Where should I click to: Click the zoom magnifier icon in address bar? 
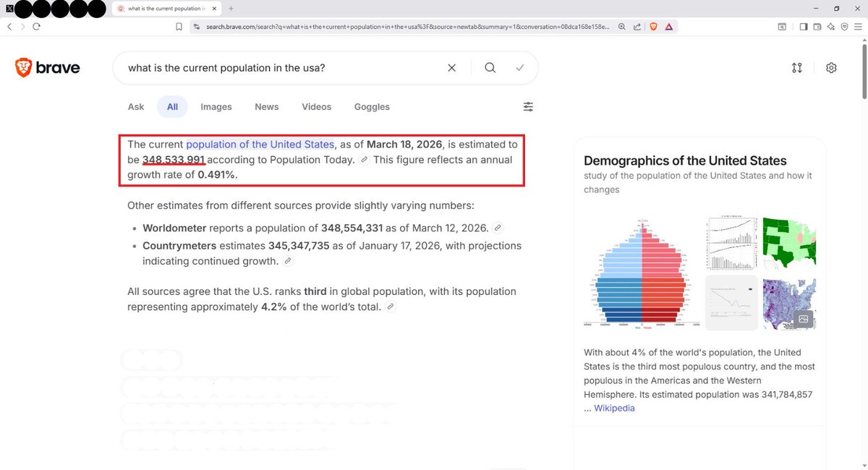pyautogui.click(x=621, y=26)
